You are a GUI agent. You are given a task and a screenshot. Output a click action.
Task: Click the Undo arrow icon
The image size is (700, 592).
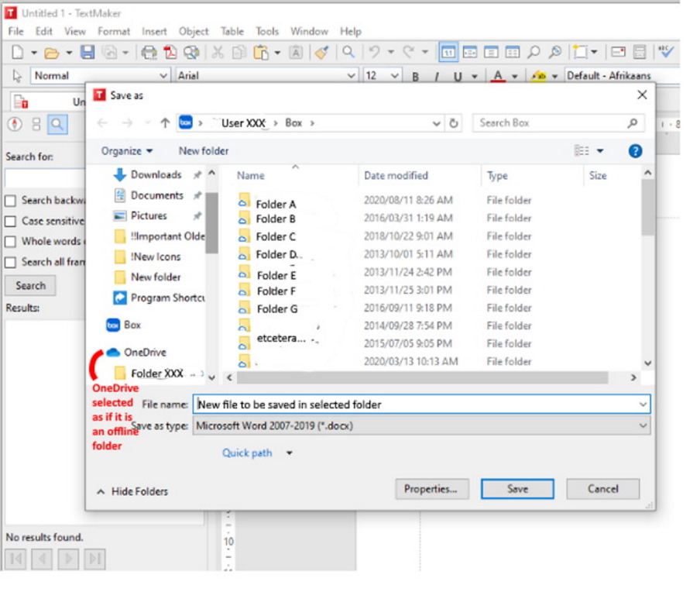click(x=374, y=53)
